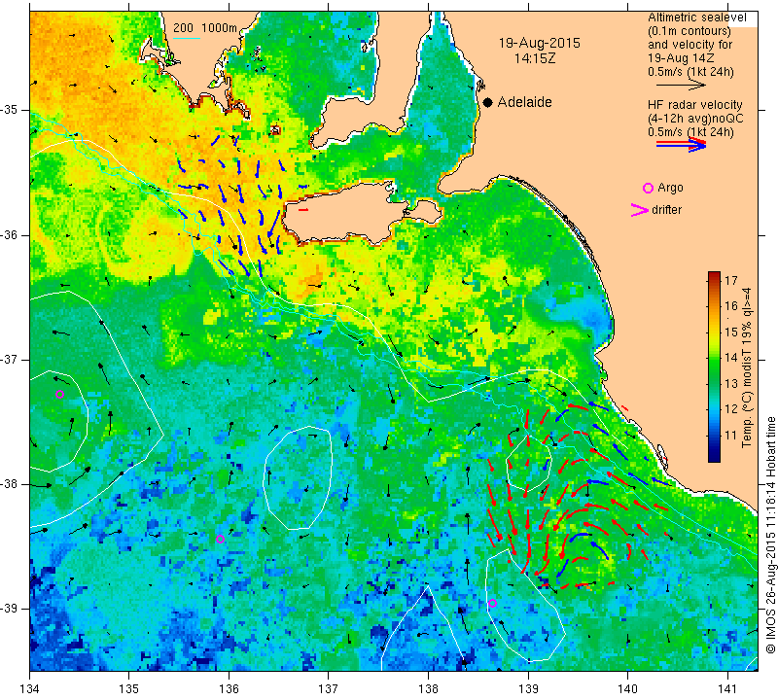Click the 141 longitude axis label
Viewport: 778px width, 700px height.
pyautogui.click(x=727, y=689)
